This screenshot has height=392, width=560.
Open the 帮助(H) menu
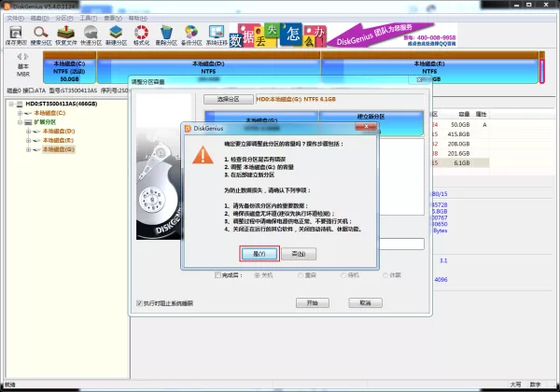point(137,19)
